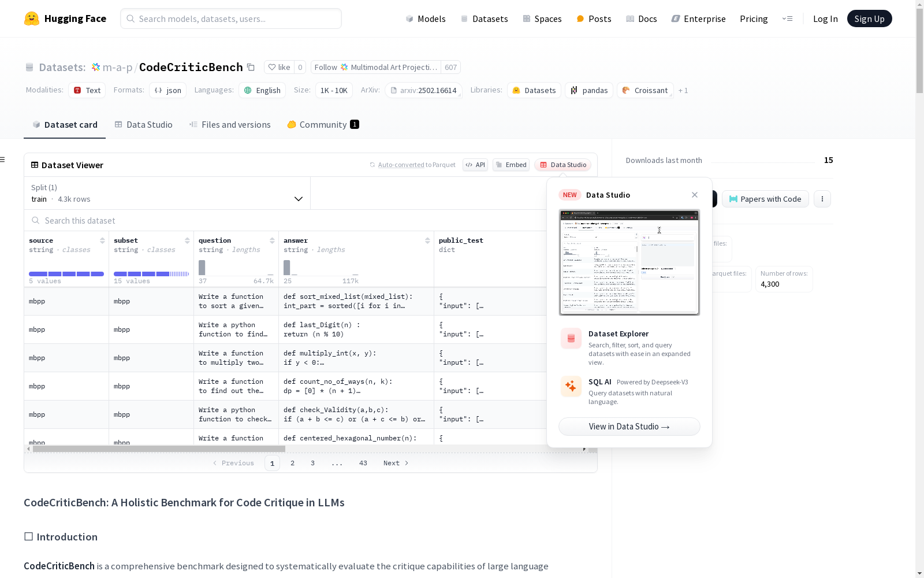Open Papers with Code link
Viewport: 924px width, 578px height.
[765, 199]
